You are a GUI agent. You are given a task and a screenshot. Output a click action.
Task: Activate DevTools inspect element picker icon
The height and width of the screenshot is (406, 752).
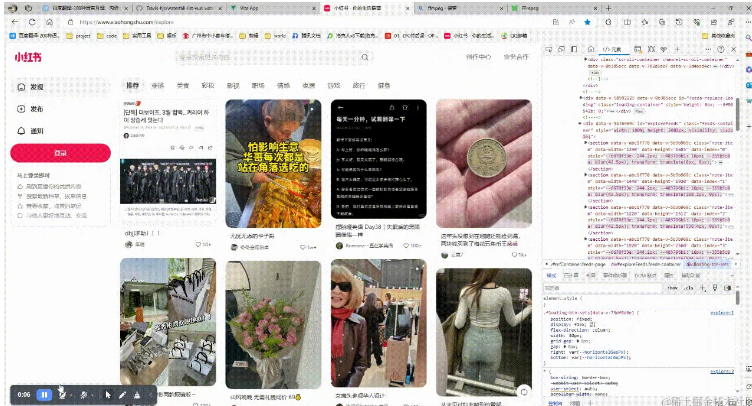549,49
